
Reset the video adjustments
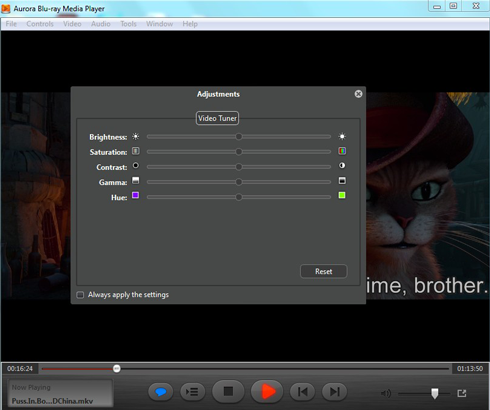click(x=324, y=271)
